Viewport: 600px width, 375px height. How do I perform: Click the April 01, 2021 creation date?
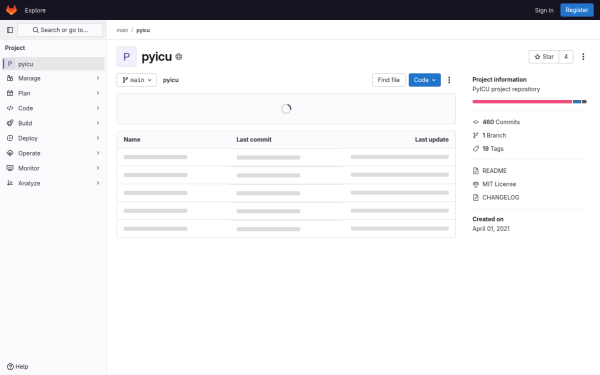[491, 228]
